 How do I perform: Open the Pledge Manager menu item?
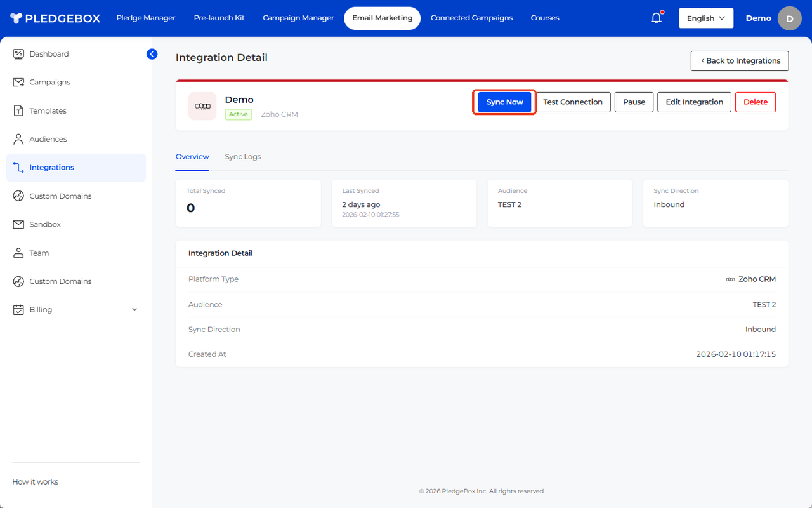146,18
